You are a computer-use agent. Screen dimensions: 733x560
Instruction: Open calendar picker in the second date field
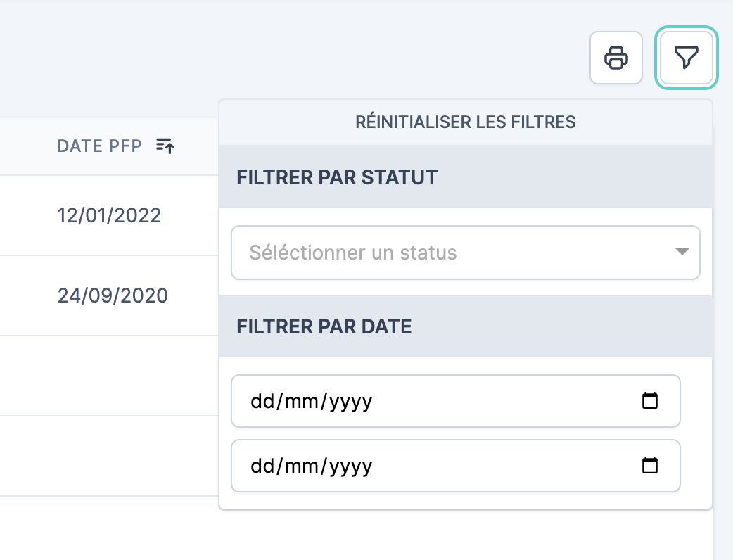pyautogui.click(x=650, y=466)
